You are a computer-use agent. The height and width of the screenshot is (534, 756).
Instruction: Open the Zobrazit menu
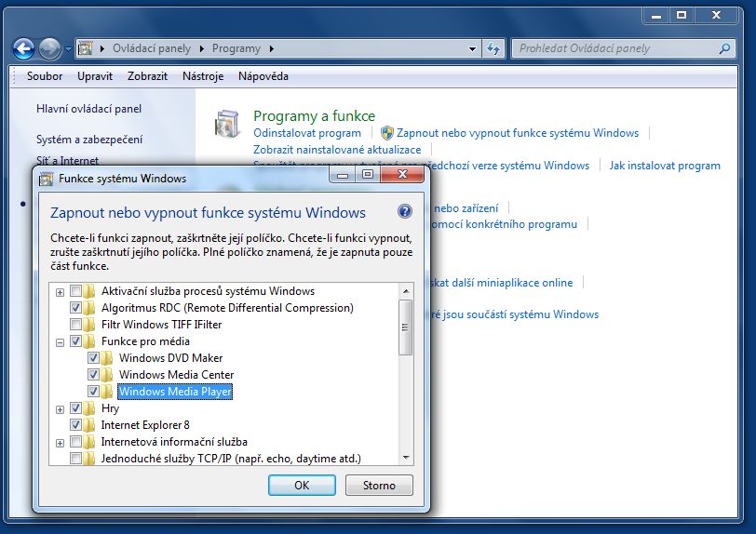pos(147,76)
